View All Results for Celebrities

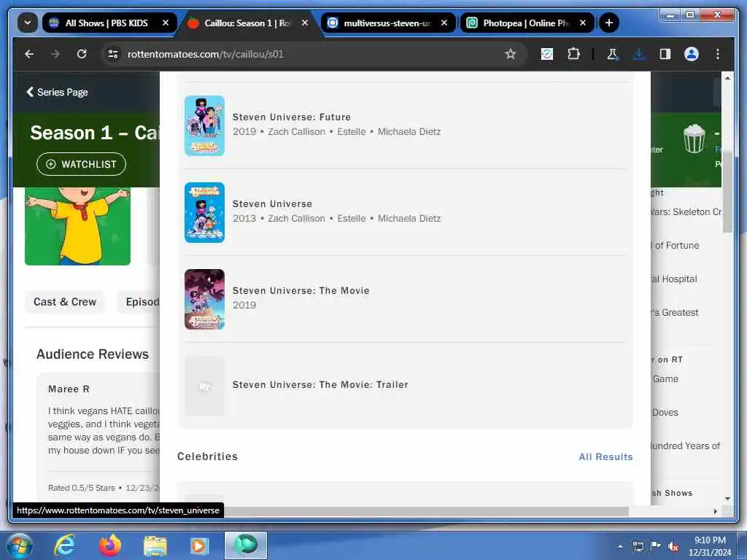605,456
